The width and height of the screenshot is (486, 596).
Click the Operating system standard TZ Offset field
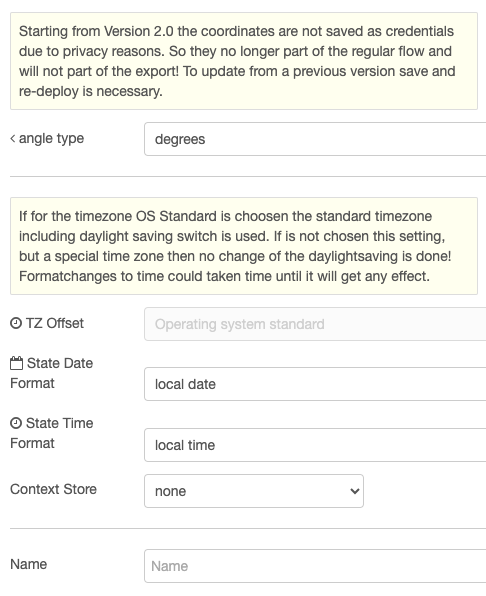tap(315, 324)
